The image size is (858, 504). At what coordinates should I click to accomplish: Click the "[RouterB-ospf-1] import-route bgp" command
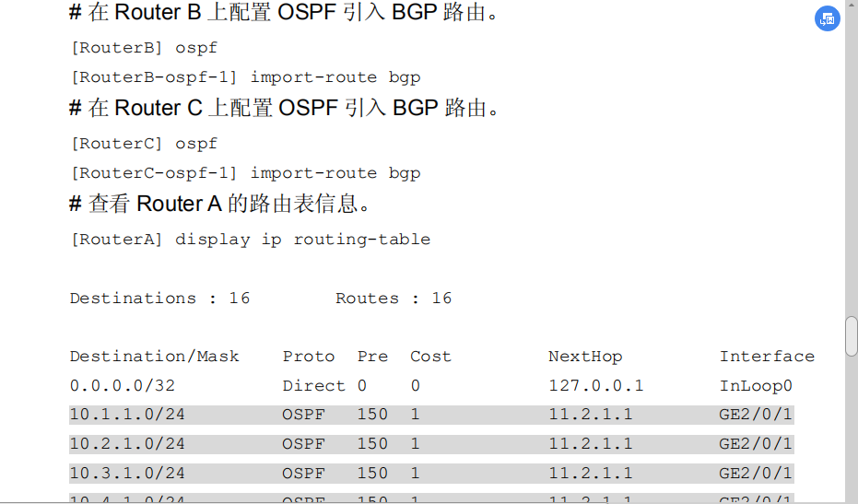[x=245, y=77]
